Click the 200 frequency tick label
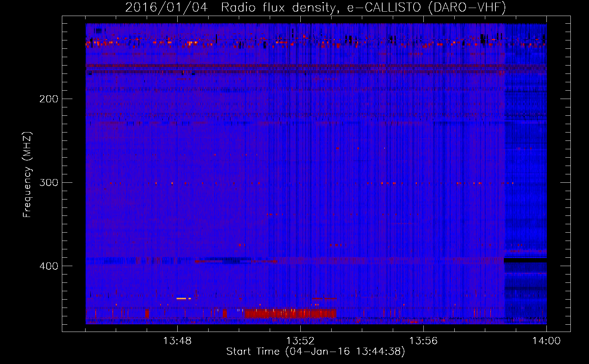This screenshot has width=589, height=364. (49, 99)
